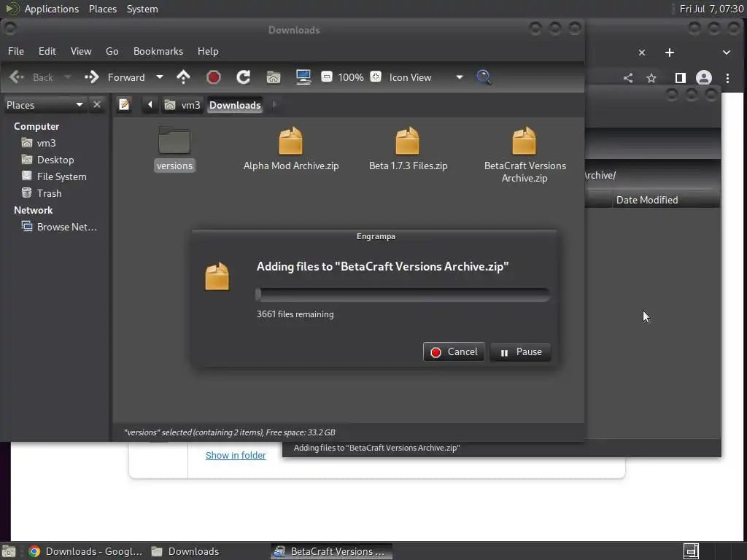Image resolution: width=747 pixels, height=560 pixels.
Task: Open the Edit menu
Action: (47, 51)
